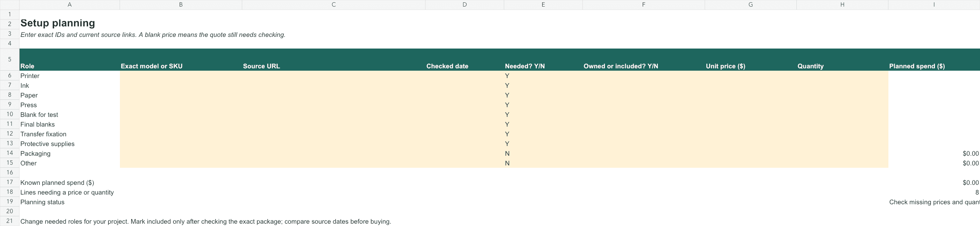Click the 'Check missing prices' status text
Screen dimensions: 980x226
pyautogui.click(x=934, y=202)
